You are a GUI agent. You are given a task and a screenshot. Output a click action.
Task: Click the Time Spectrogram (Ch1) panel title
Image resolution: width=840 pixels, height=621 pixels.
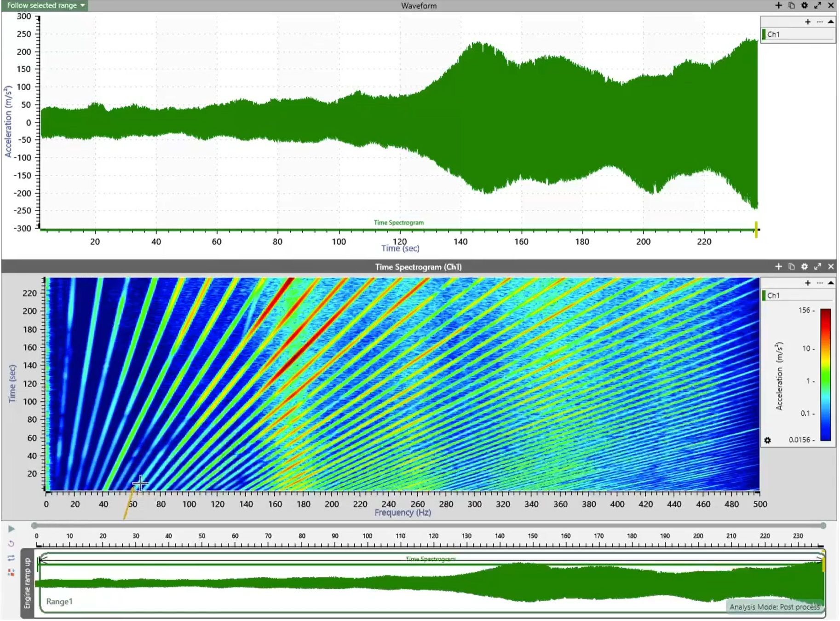(x=418, y=267)
